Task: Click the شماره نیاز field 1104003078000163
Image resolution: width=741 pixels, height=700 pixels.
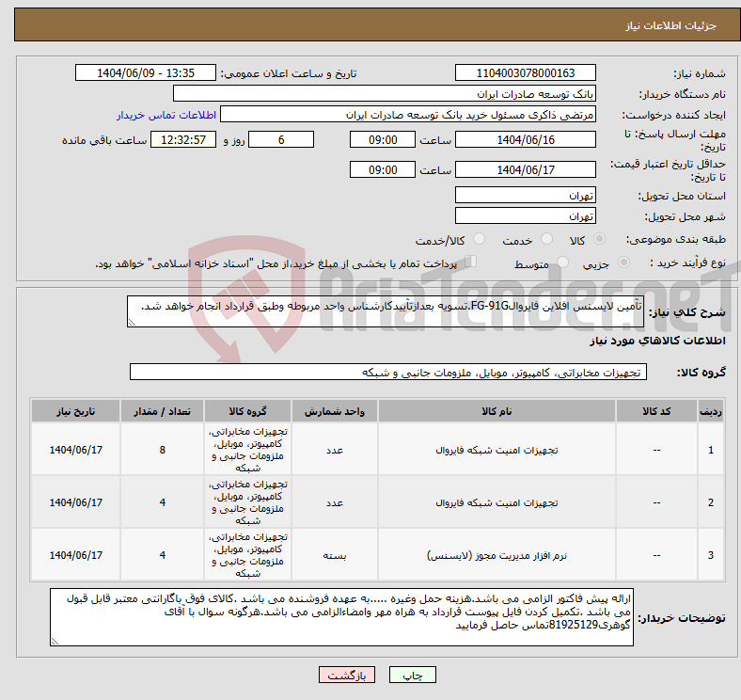Action: pos(526,72)
